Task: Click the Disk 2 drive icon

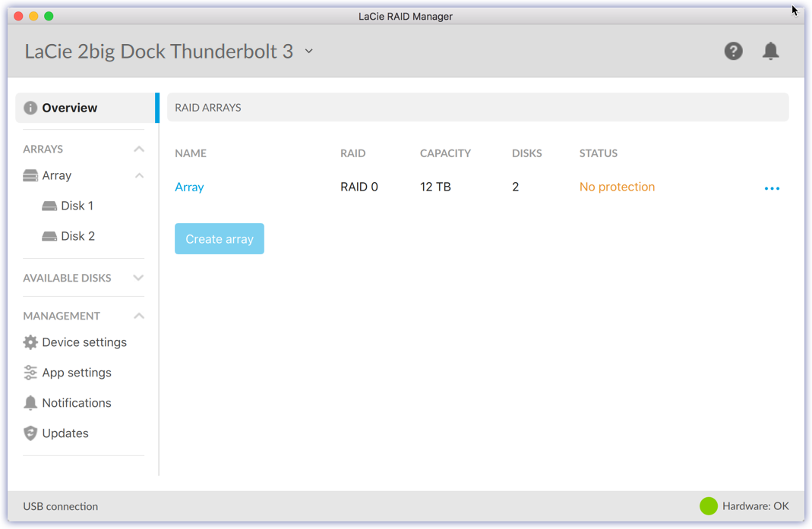Action: (x=49, y=236)
